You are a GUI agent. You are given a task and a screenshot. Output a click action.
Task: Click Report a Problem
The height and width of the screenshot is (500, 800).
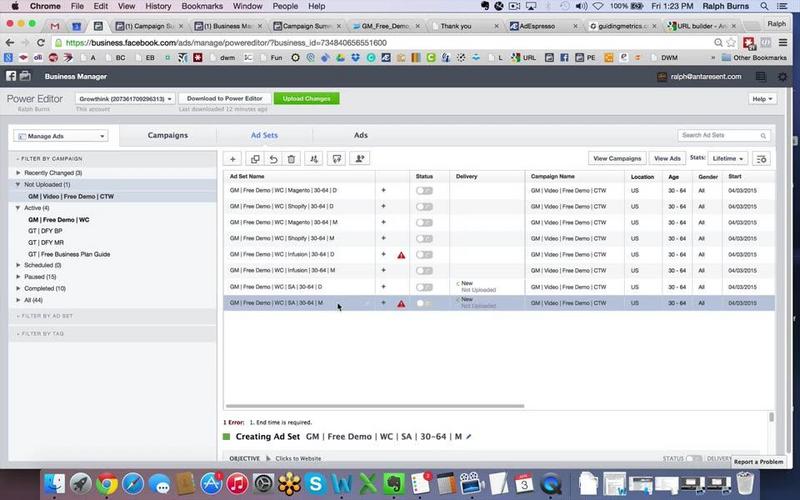pyautogui.click(x=758, y=462)
